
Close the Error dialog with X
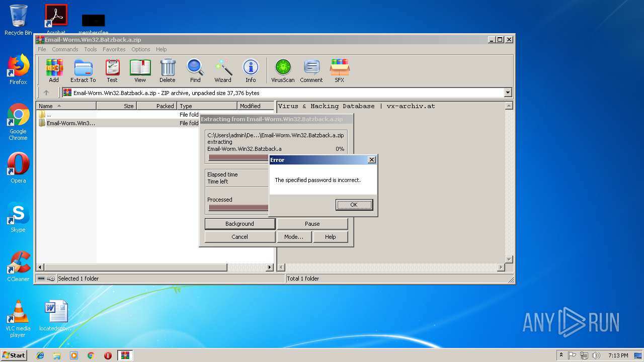tap(372, 160)
